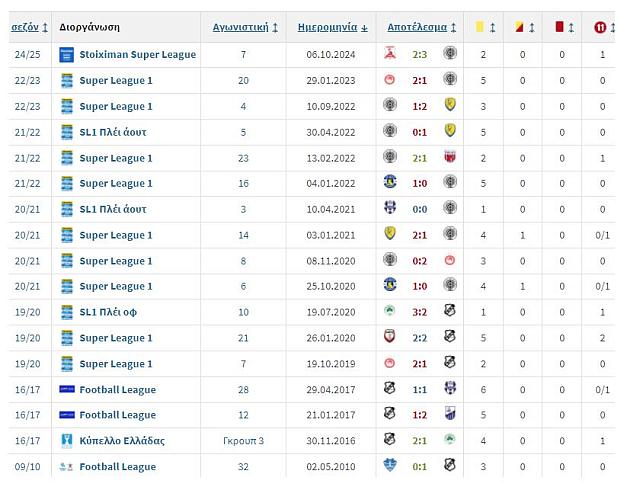The image size is (640, 490).
Task: Open Football League link for 09/10 season
Action: click(118, 467)
